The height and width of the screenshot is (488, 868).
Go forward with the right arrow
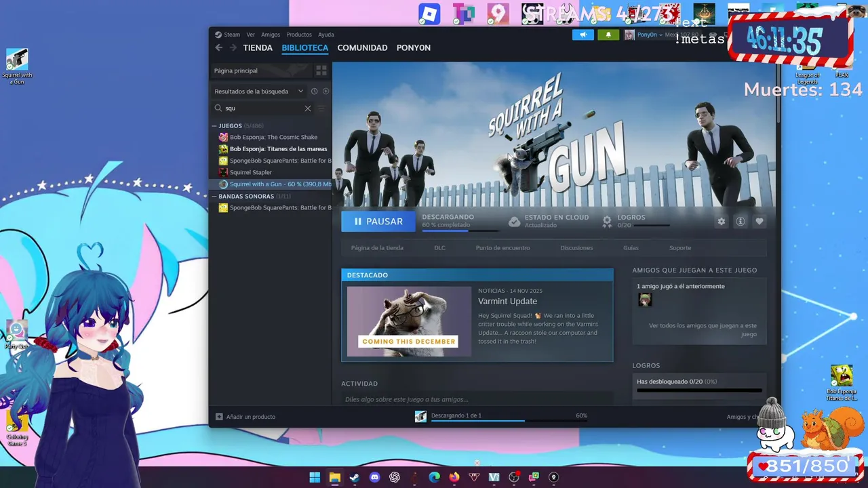point(233,47)
